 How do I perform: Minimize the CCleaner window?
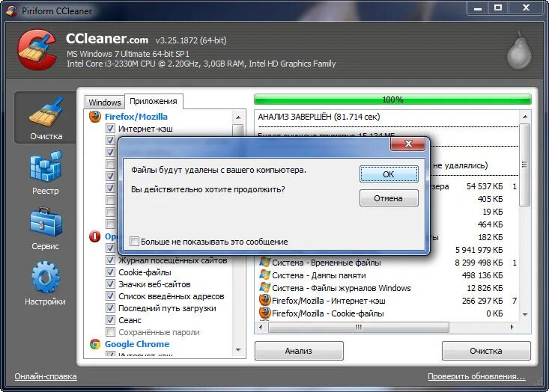point(478,8)
